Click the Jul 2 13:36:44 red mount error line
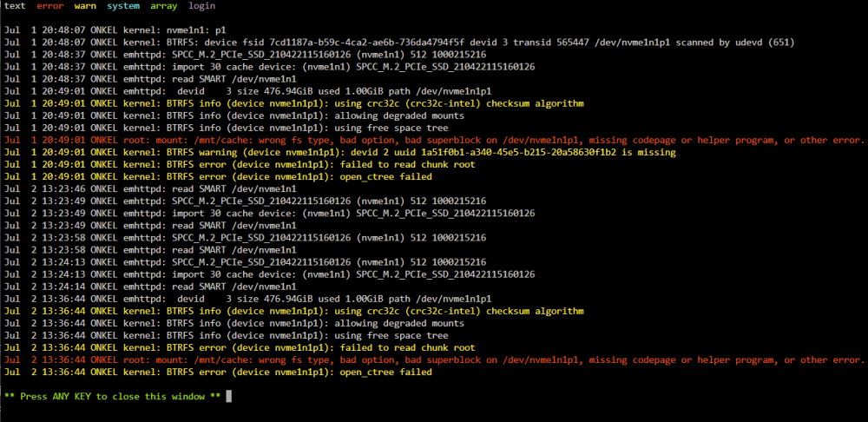Viewport: 868px width, 422px height. pyautogui.click(x=434, y=360)
